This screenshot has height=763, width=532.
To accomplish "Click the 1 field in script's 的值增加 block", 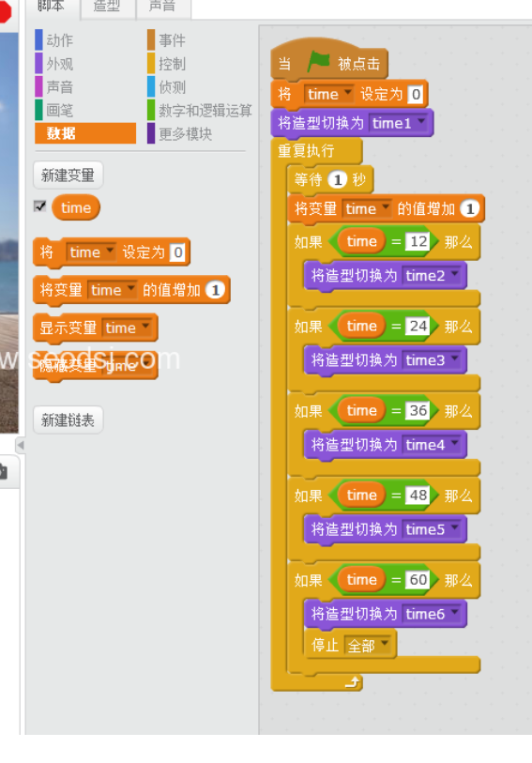I will coord(470,208).
